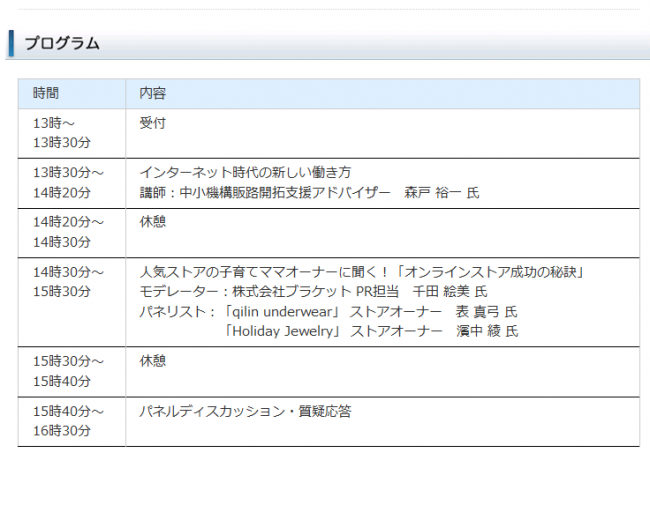This screenshot has height=510, width=650.
Task: Select the 時間 column header
Action: click(72, 93)
